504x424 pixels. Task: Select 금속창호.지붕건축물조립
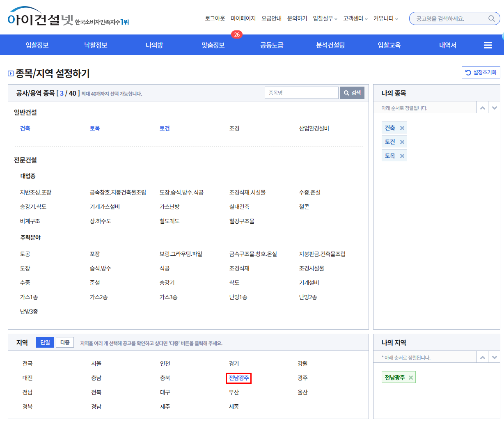click(x=118, y=193)
